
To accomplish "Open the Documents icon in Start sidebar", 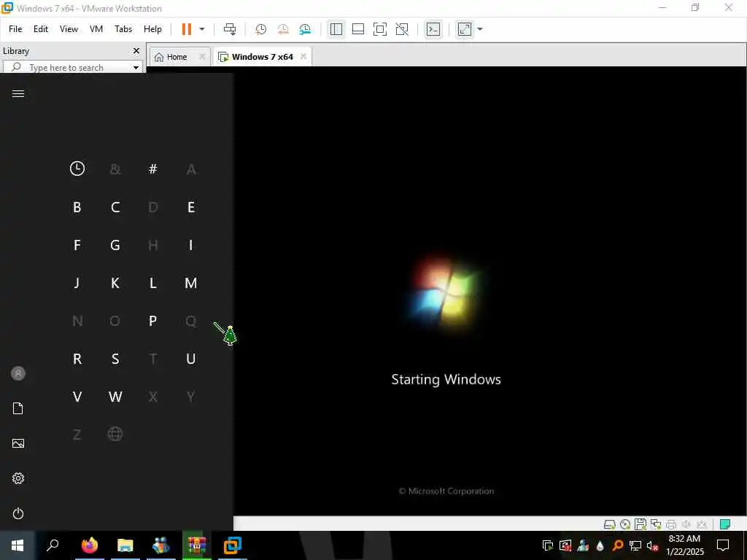I will [x=18, y=408].
